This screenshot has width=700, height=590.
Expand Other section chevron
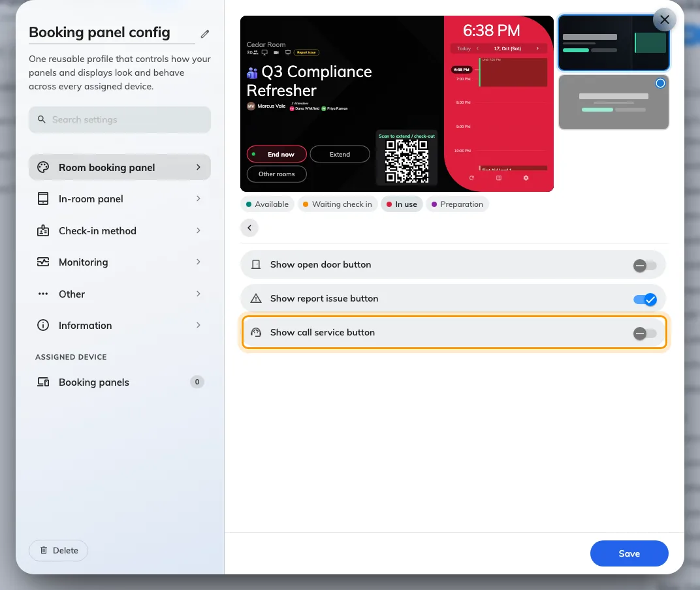coord(199,294)
